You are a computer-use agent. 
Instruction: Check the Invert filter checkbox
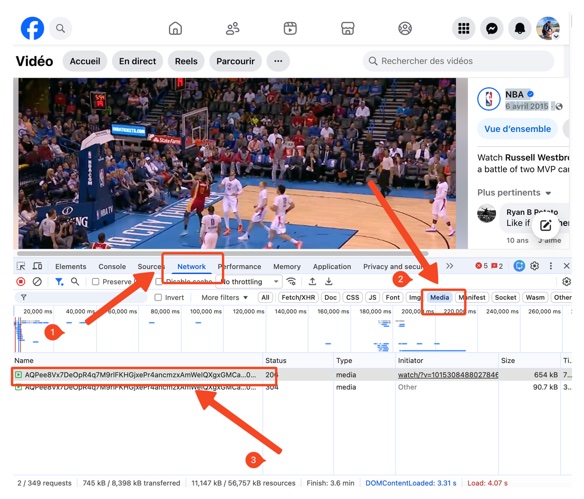pyautogui.click(x=158, y=298)
